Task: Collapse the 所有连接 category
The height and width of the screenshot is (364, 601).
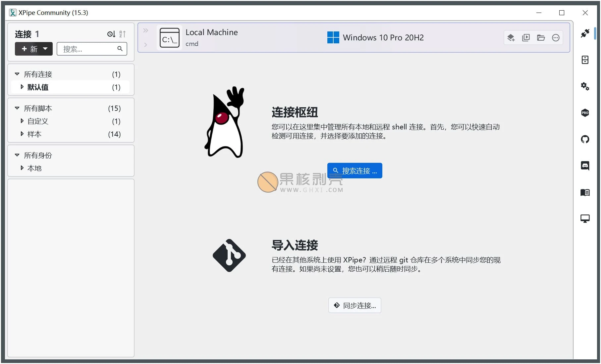Action: click(x=17, y=74)
